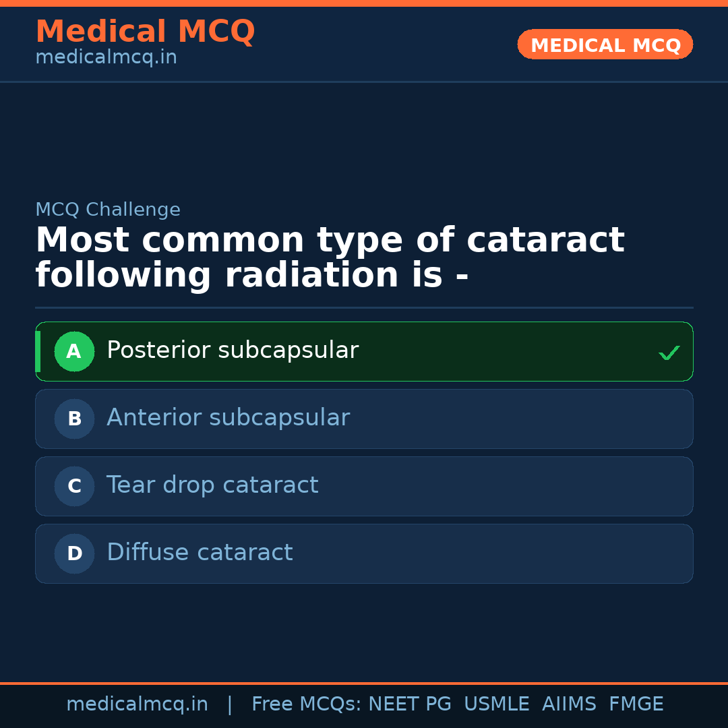The height and width of the screenshot is (728, 728).
Task: Click the circular A badge icon
Action: tap(74, 351)
